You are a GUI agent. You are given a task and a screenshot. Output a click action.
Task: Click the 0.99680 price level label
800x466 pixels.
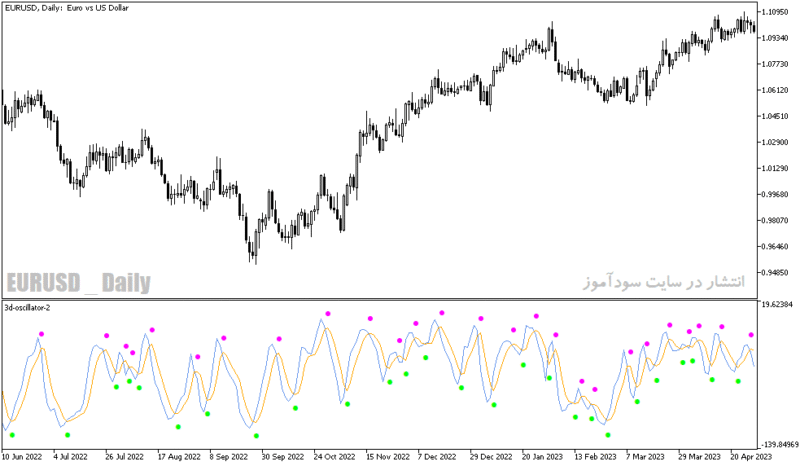pyautogui.click(x=775, y=194)
